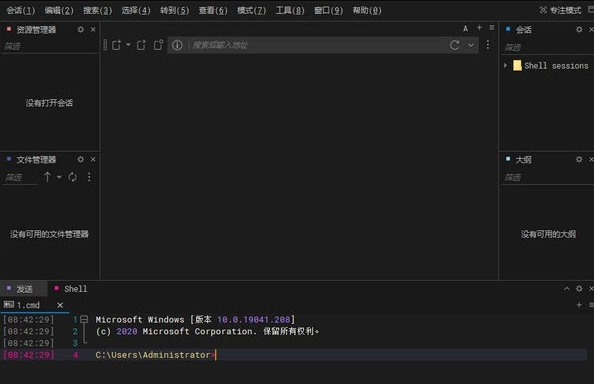Open the 查看(6) menu
The image size is (594, 384).
[213, 11]
